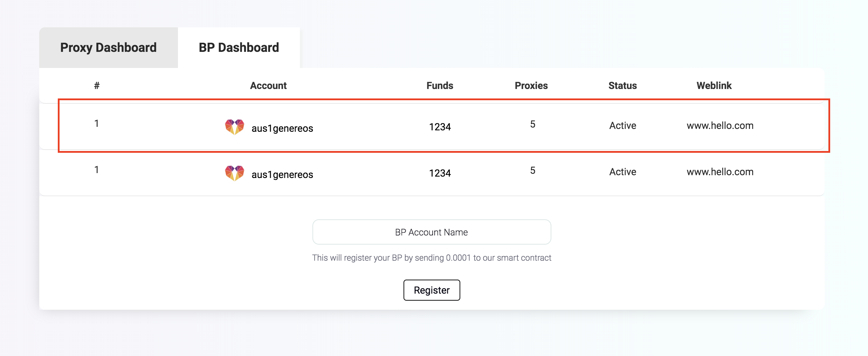This screenshot has height=356, width=868.
Task: Click heart logo in highlighted first row
Action: pos(234,127)
